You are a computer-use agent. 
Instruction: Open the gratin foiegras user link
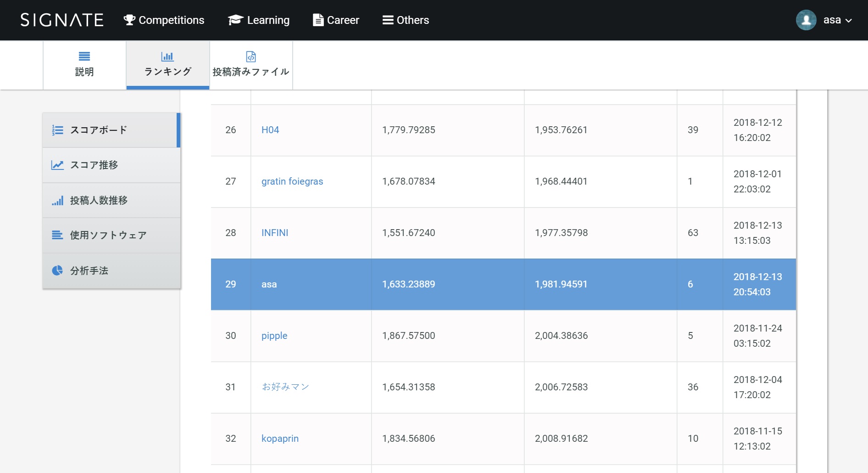click(292, 181)
